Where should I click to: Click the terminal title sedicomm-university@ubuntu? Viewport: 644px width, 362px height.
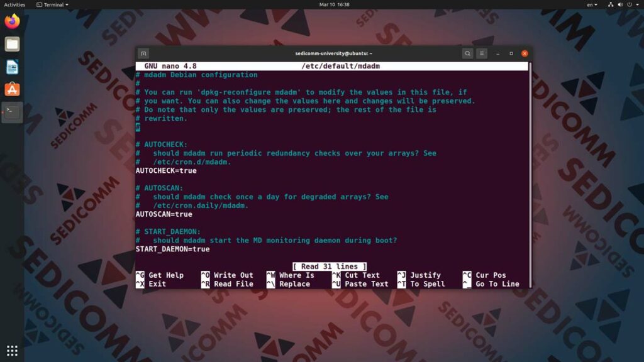click(333, 53)
